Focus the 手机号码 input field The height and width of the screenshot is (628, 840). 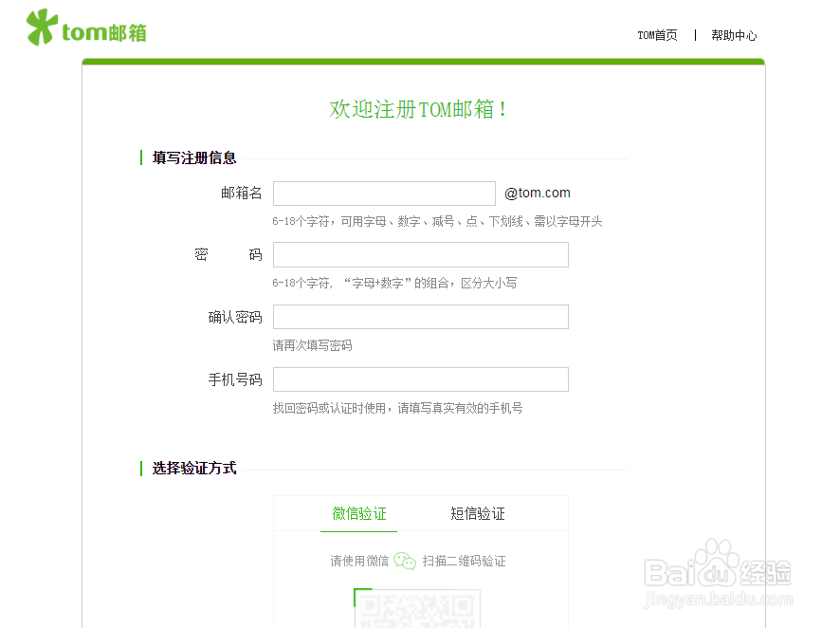coord(421,379)
